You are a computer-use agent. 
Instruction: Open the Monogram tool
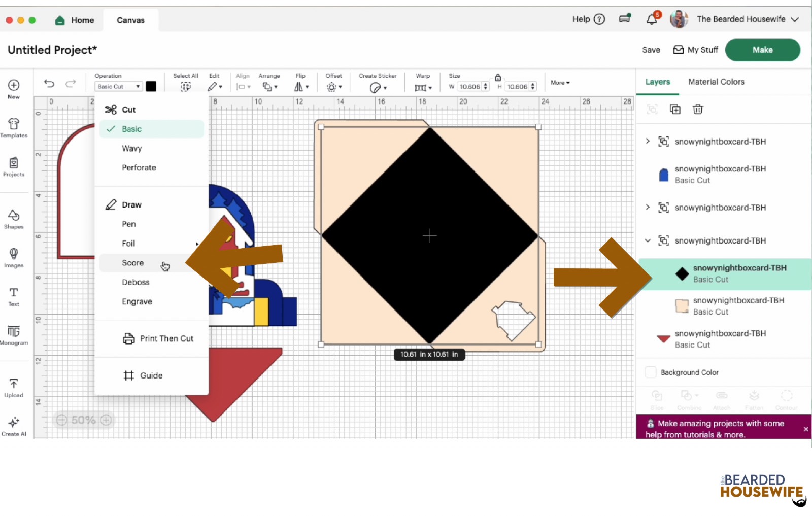[x=14, y=335]
